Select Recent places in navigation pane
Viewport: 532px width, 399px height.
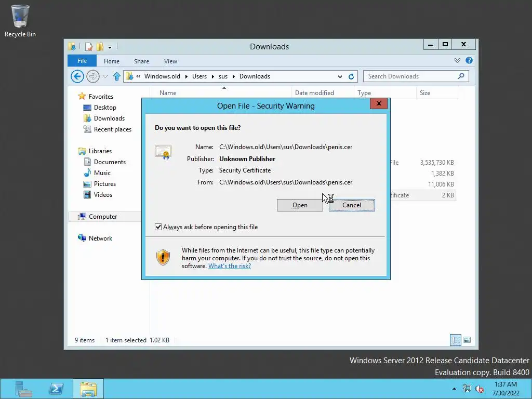point(112,129)
